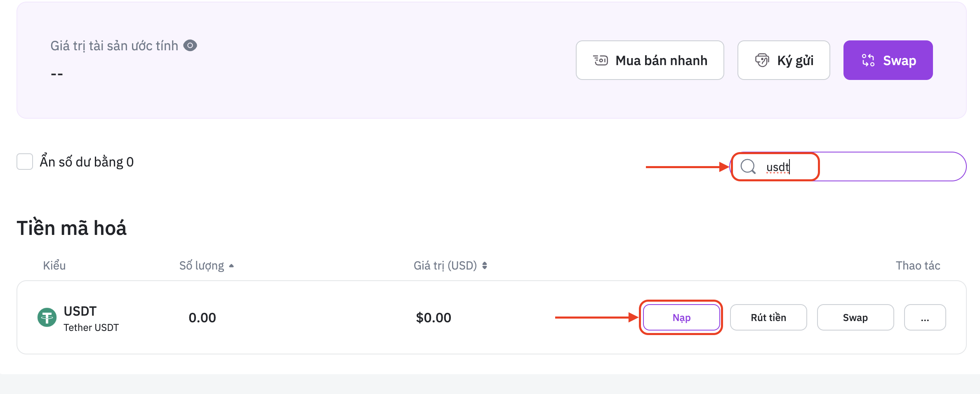Toggle the eye icon beside Giá trị tài sản ước tính

click(191, 46)
